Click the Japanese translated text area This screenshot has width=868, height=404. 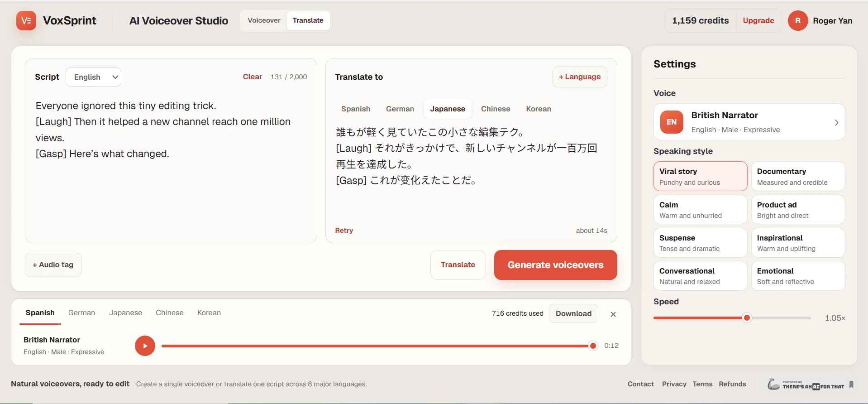click(471, 172)
